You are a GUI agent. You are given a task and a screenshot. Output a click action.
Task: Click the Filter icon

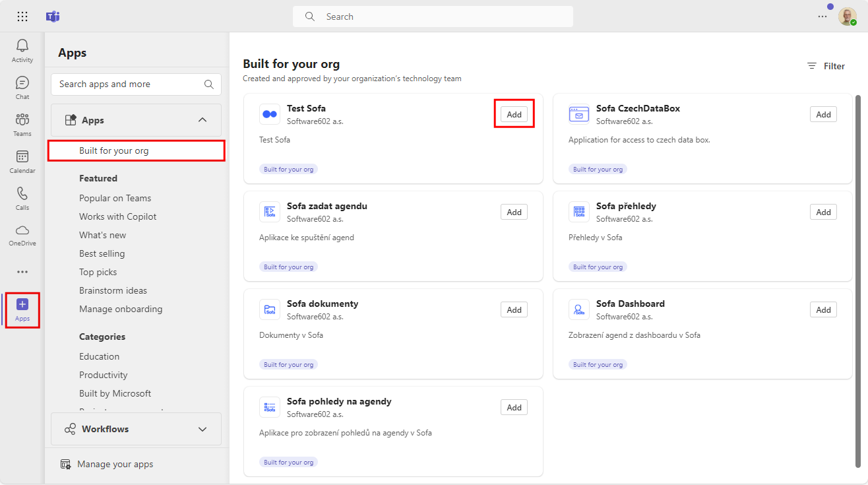pos(812,66)
